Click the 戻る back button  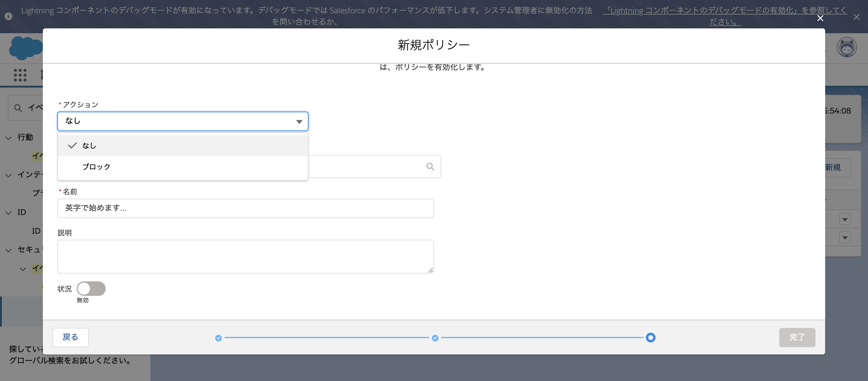coord(70,337)
